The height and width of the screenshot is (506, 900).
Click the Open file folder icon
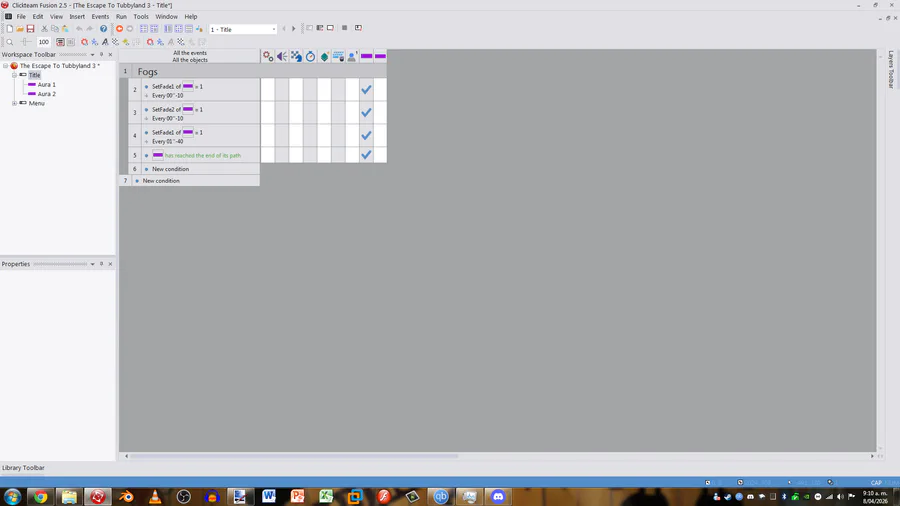(x=20, y=29)
